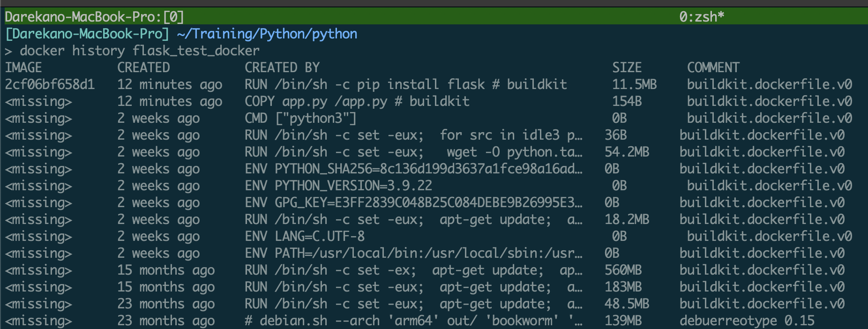Click buildkit.dockerfile.v0 in the pip install row
The width and height of the screenshot is (868, 329).
770,84
